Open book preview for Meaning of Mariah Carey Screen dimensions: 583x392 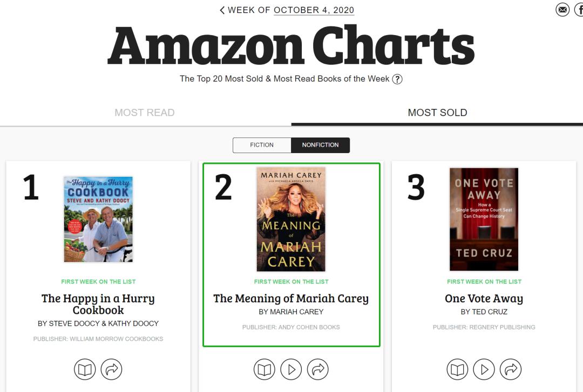[x=265, y=369]
